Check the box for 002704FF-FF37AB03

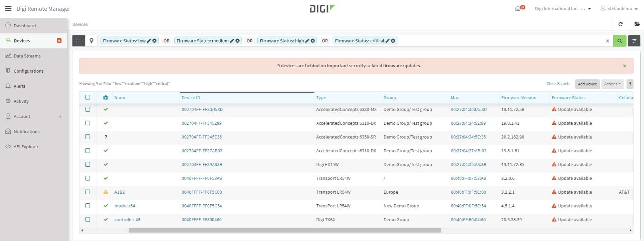88,151
